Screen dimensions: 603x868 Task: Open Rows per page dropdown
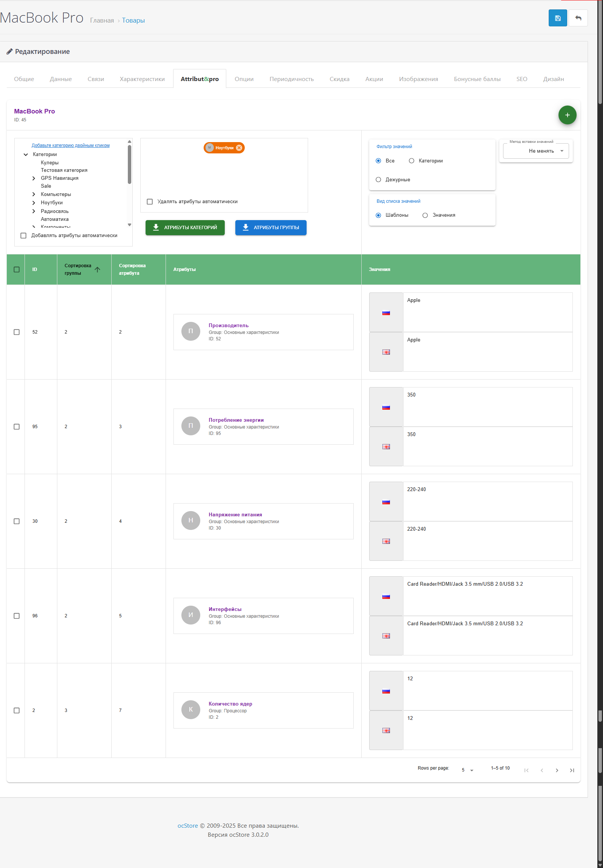point(467,770)
